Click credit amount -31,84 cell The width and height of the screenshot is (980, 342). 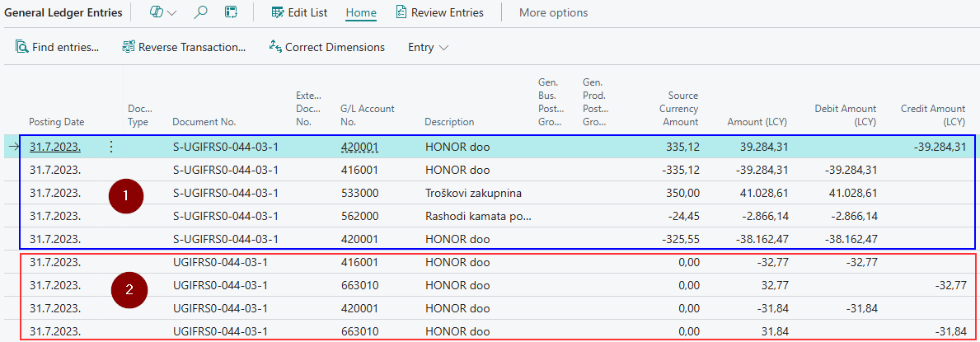(x=950, y=332)
